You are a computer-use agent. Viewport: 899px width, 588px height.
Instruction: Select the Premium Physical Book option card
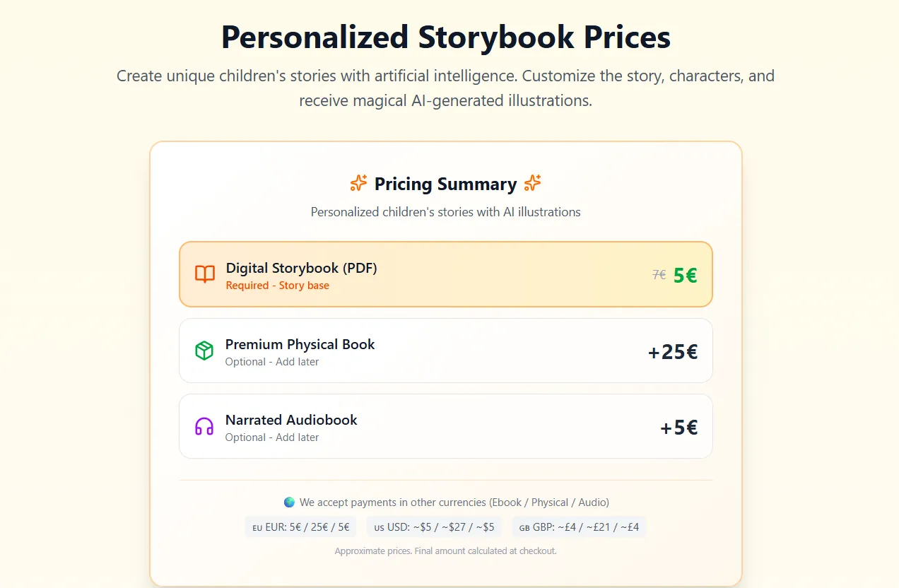pos(445,351)
